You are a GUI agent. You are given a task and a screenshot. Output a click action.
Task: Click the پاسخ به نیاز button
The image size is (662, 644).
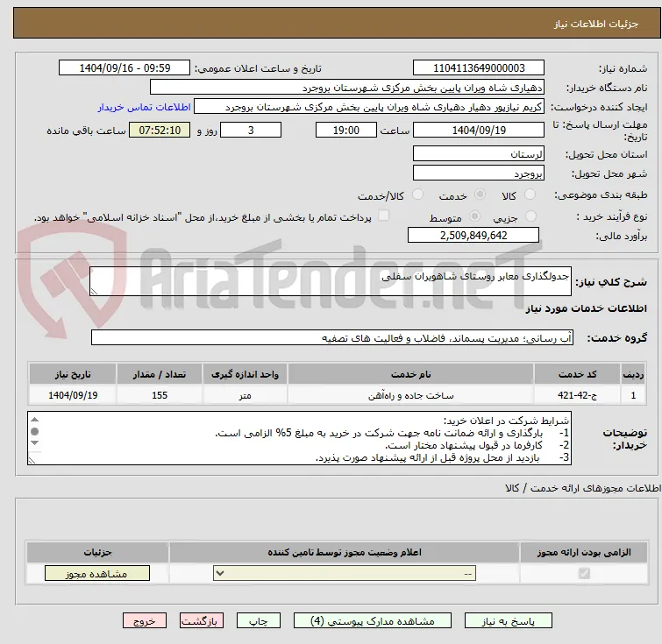tap(509, 621)
